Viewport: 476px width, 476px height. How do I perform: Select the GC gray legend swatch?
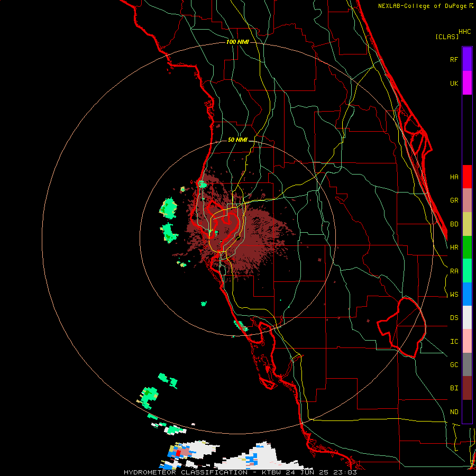tap(467, 364)
